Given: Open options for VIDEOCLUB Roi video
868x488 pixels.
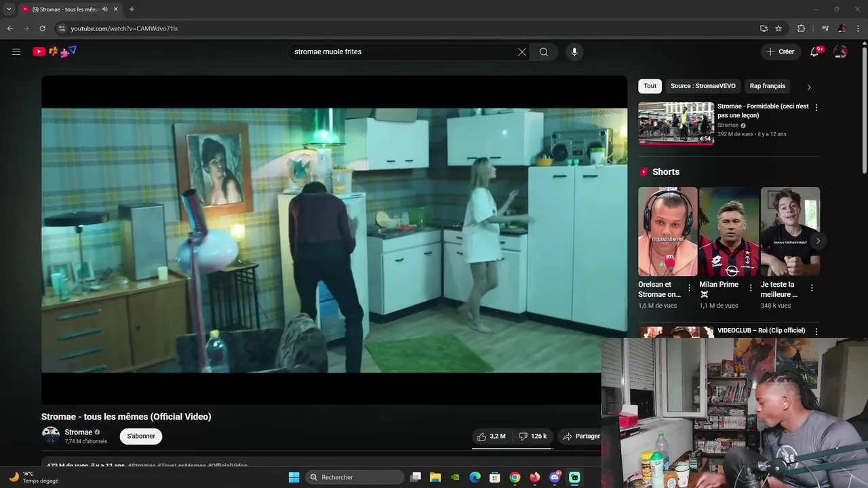Looking at the screenshot, I should tap(816, 331).
